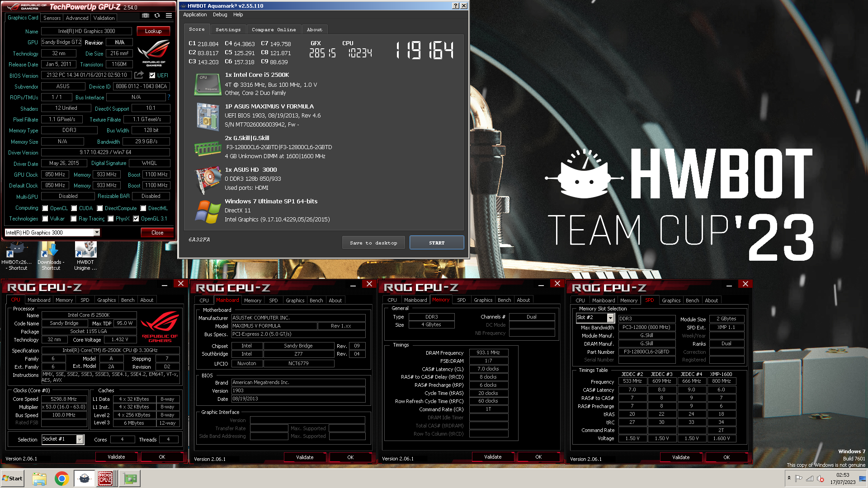Click the Aquamark help question button
Screen dimensions: 868x488
pyautogui.click(x=455, y=6)
